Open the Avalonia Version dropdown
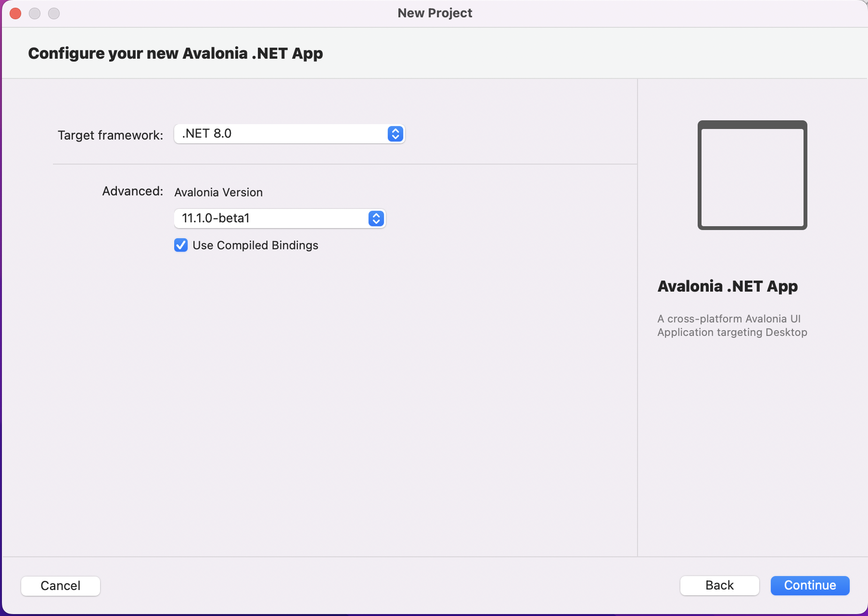Image resolution: width=868 pixels, height=616 pixels. pos(280,218)
